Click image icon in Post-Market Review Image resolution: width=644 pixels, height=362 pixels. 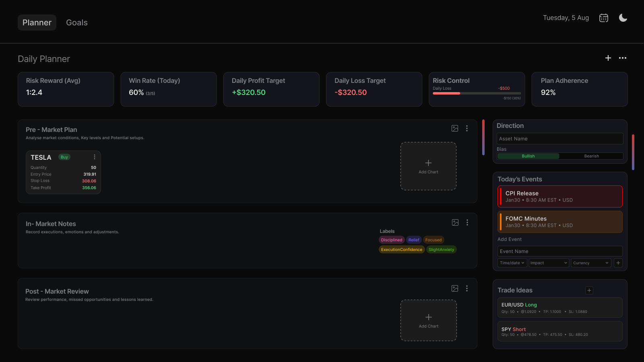(x=454, y=288)
